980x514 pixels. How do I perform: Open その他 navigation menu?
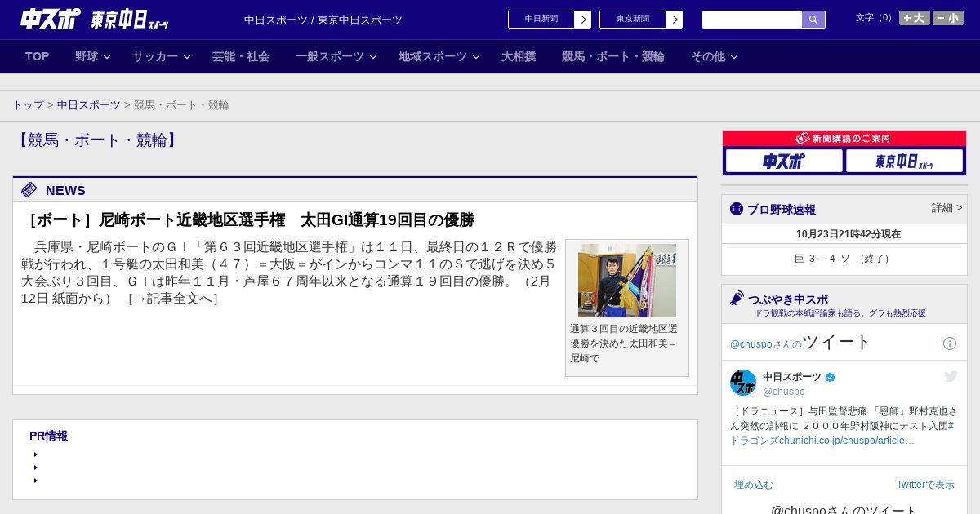[708, 56]
